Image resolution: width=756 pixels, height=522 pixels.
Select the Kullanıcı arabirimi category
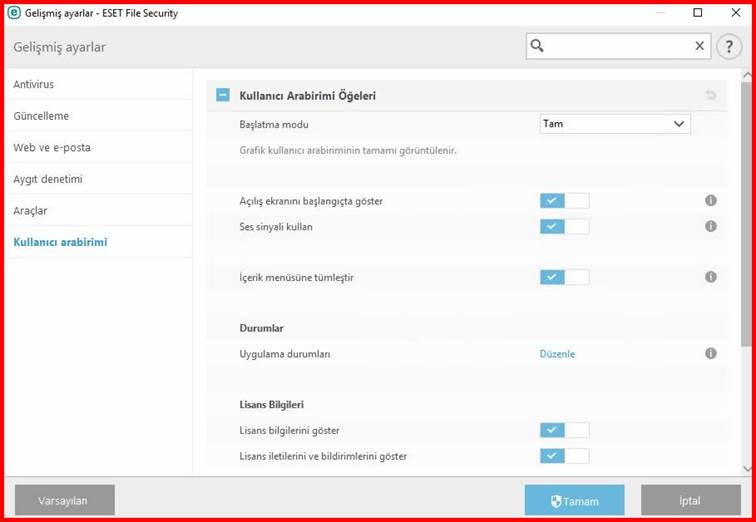point(98,242)
